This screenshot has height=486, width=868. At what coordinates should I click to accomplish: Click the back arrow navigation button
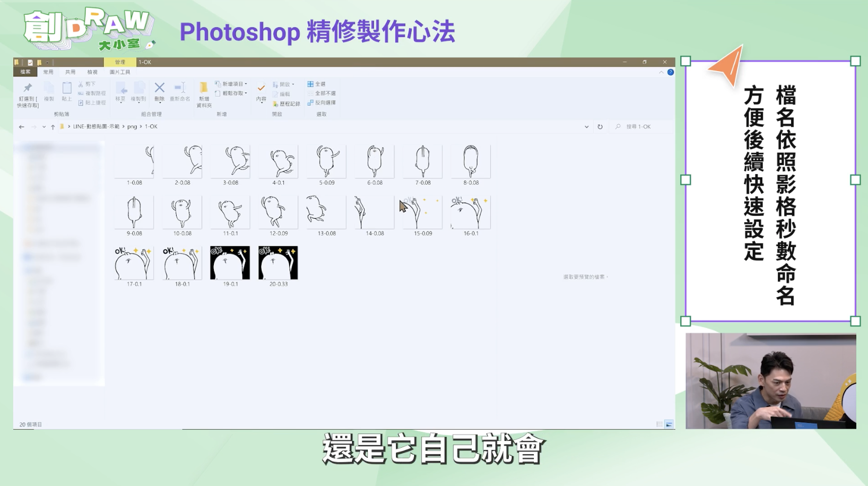tap(21, 127)
